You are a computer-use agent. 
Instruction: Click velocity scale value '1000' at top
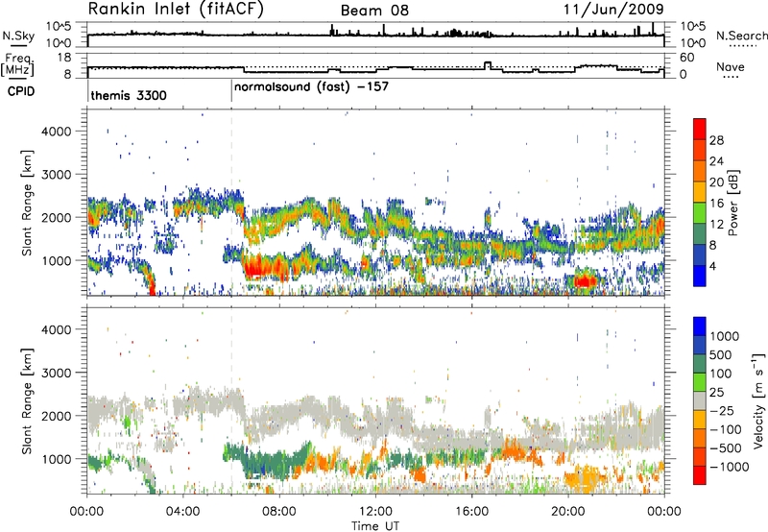coord(725,336)
